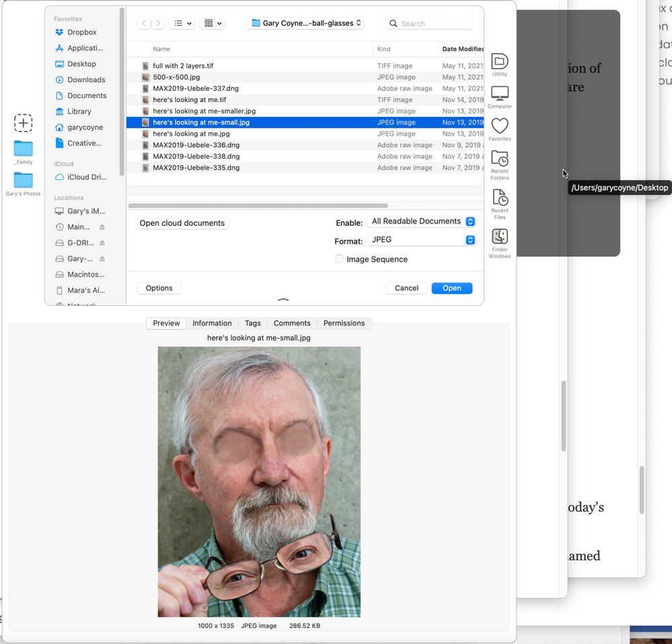The height and width of the screenshot is (644, 672).
Task: Open the grouping options dropdown
Action: tap(213, 23)
